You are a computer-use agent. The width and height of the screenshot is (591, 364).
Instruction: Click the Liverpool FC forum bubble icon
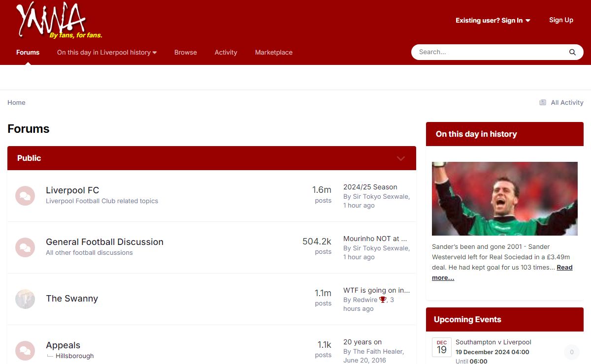tap(25, 196)
